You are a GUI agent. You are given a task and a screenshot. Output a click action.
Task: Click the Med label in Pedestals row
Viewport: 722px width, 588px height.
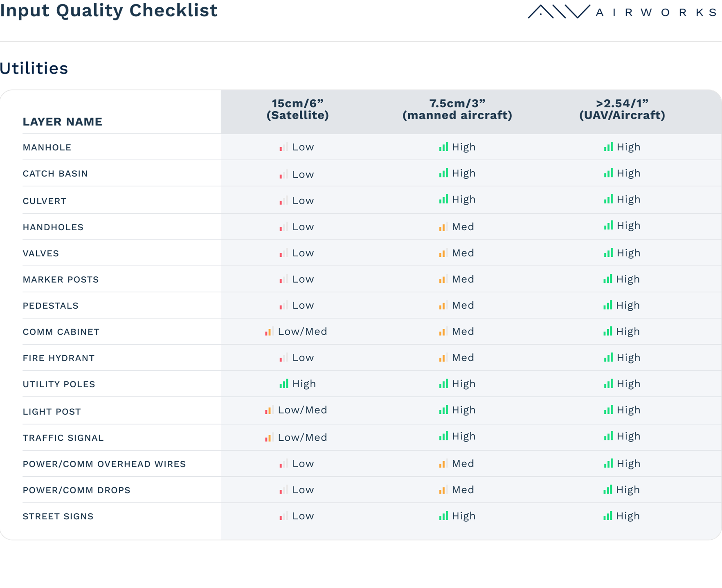463,305
